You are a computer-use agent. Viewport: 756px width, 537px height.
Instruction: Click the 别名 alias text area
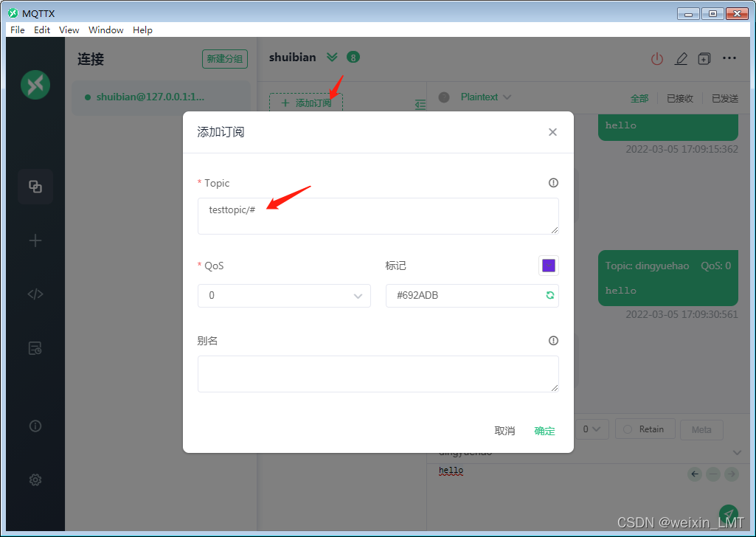(378, 374)
